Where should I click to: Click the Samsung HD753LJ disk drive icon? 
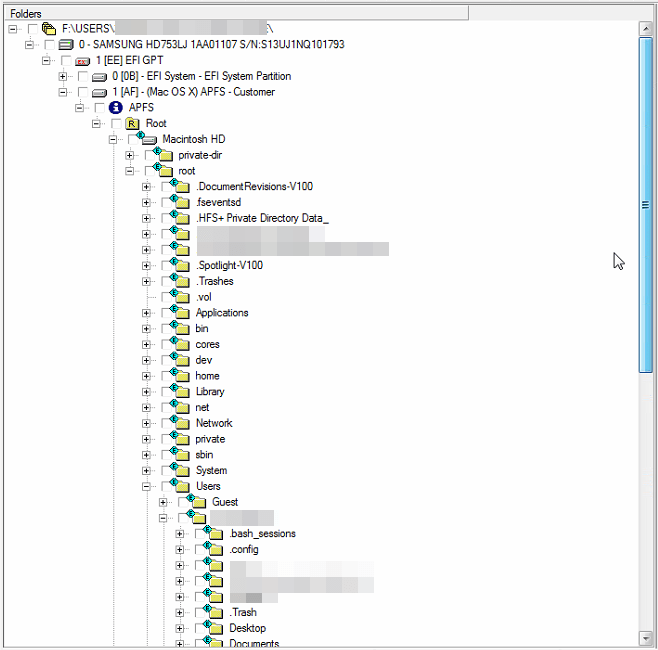pos(66,45)
